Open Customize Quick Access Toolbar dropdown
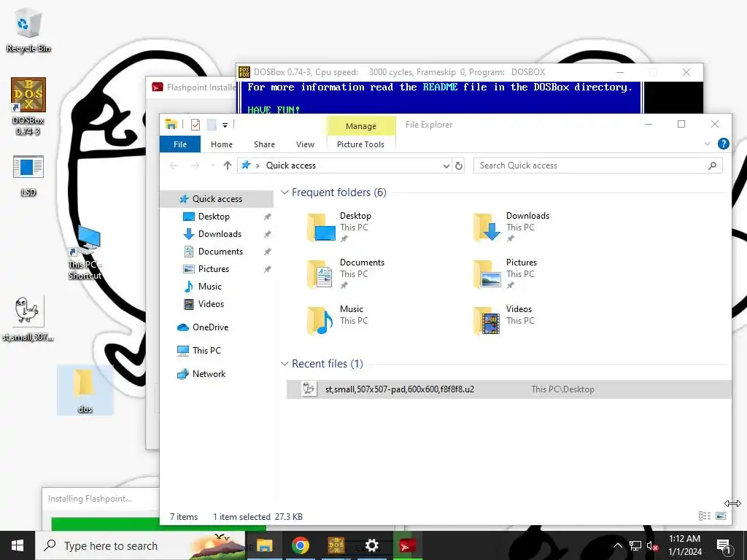 (225, 125)
